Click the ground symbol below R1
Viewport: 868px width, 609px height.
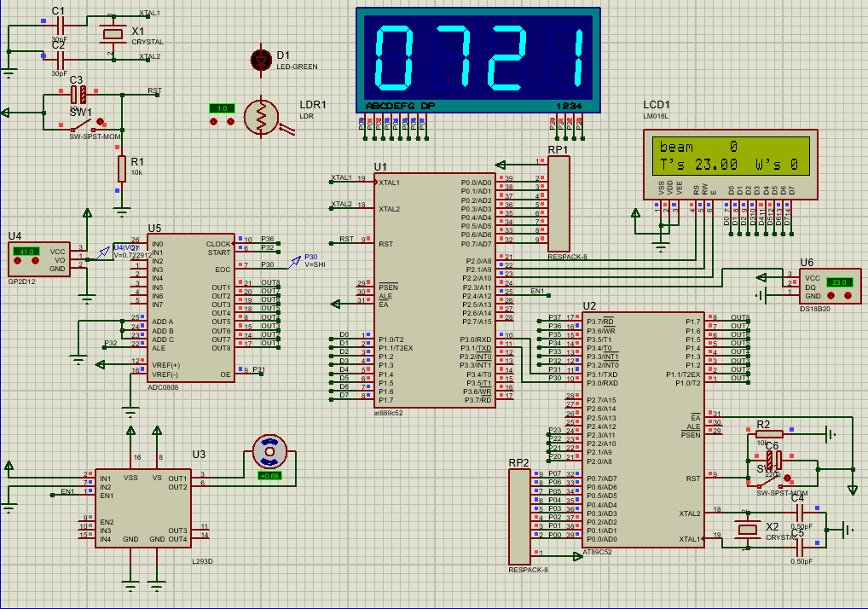click(122, 212)
